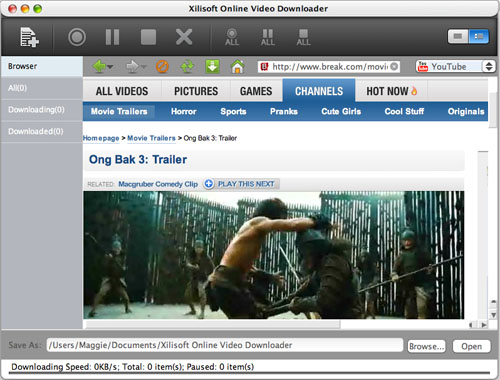The width and height of the screenshot is (500, 380).
Task: Open the All(0) task list
Action: point(42,88)
